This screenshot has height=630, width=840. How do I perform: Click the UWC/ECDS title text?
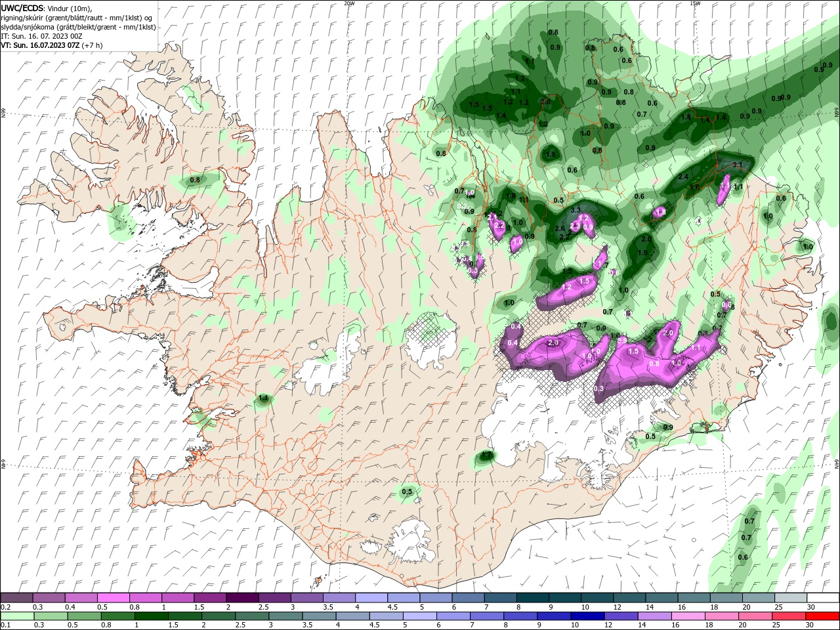tap(22, 8)
